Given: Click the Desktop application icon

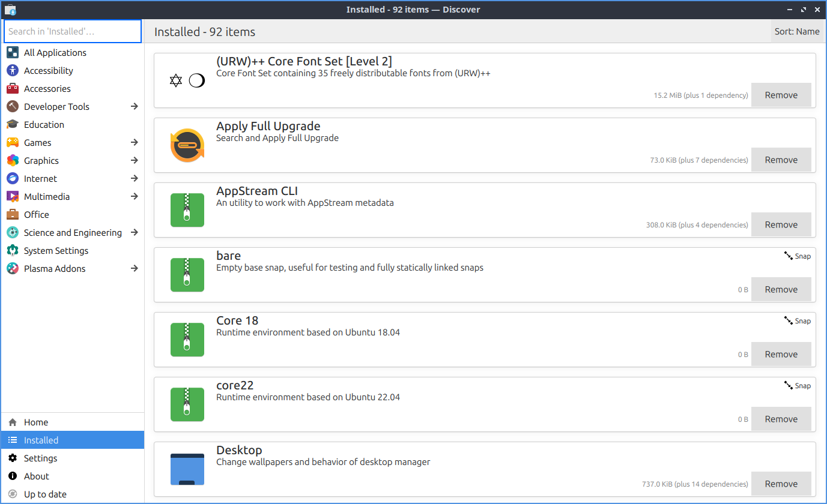Looking at the screenshot, I should (x=187, y=469).
